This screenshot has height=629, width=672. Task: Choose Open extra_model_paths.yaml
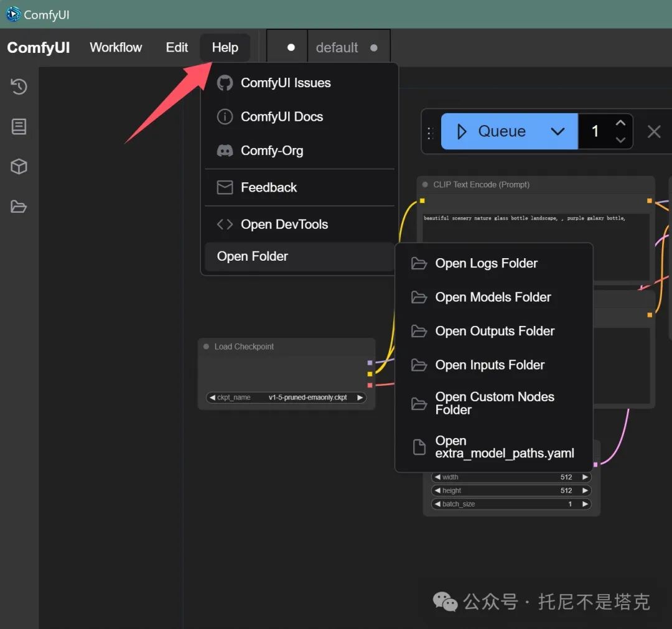tap(493, 447)
